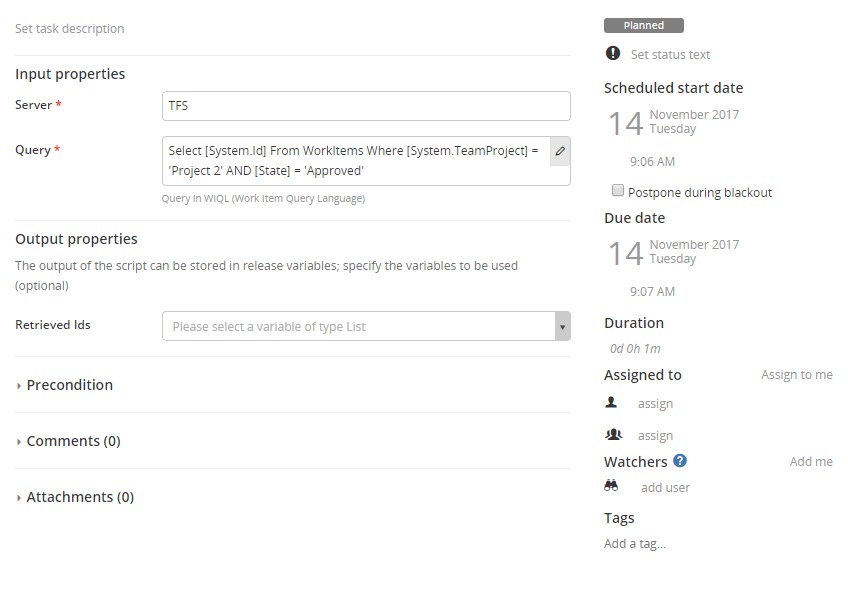Open the Watchers help question mark
This screenshot has width=848, height=598.
(x=680, y=461)
